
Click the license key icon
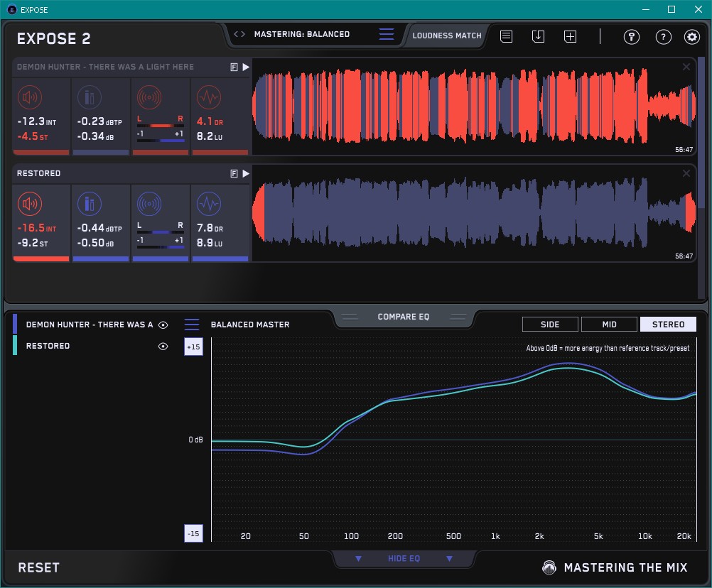coord(631,37)
